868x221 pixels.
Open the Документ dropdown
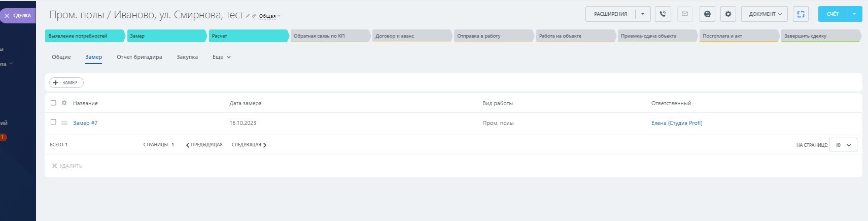765,14
